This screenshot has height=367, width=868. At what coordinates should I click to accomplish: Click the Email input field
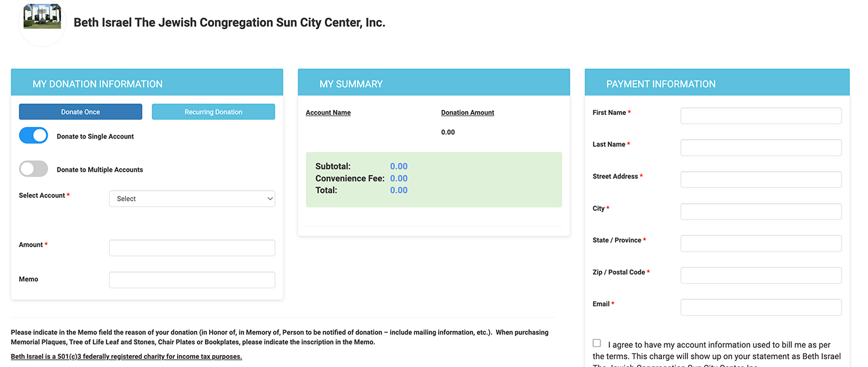pos(760,307)
